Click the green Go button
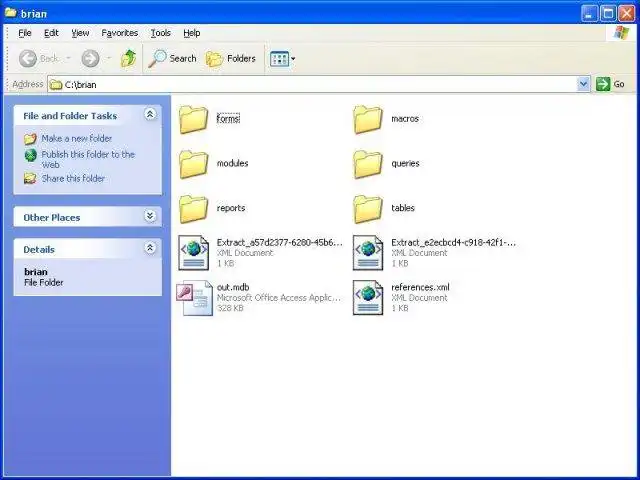Screen dimensions: 640x480 [x=611, y=84]
